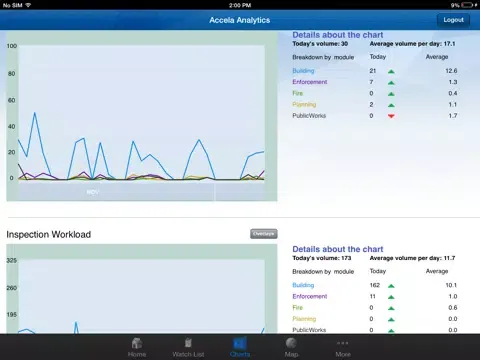
Task: Tap the Logout button
Action: pyautogui.click(x=453, y=20)
